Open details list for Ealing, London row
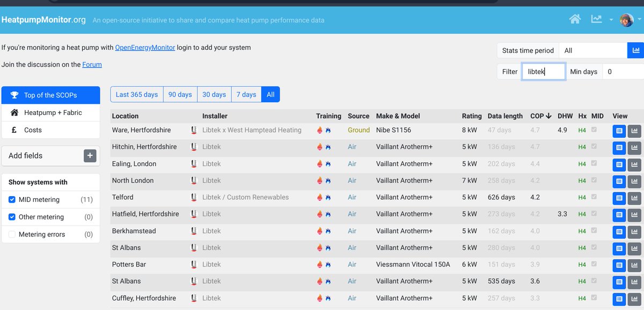 [619, 164]
